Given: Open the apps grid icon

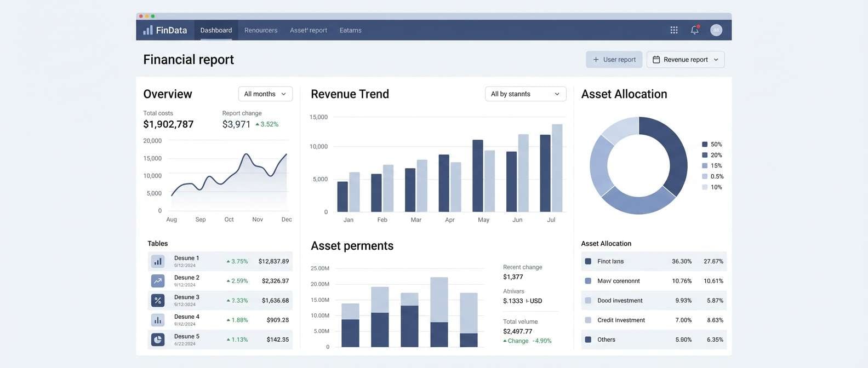Looking at the screenshot, I should 674,30.
